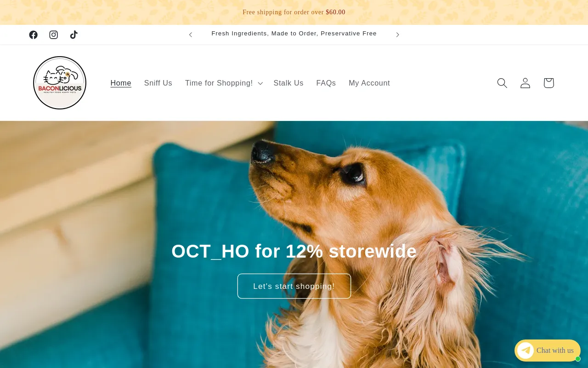The width and height of the screenshot is (588, 368).
Task: Show next announcement with right chevron
Action: pos(397,34)
